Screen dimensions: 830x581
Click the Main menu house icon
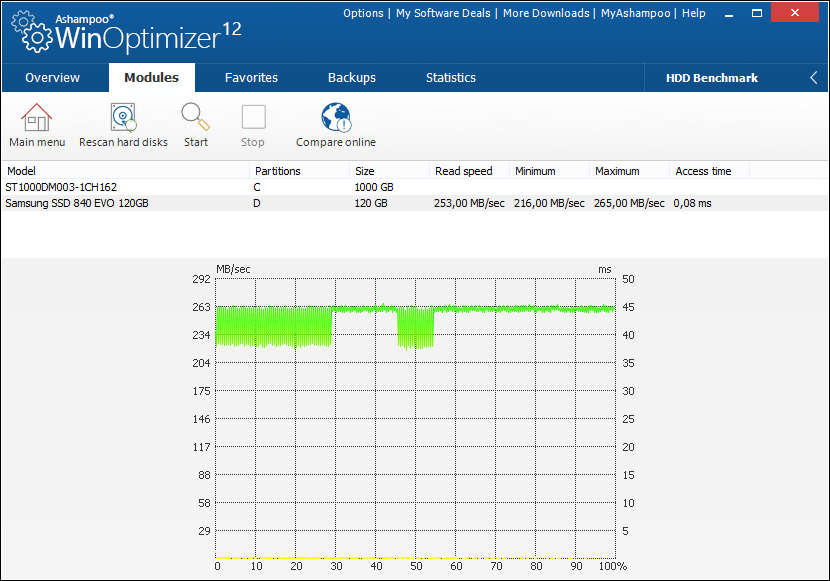[37, 117]
